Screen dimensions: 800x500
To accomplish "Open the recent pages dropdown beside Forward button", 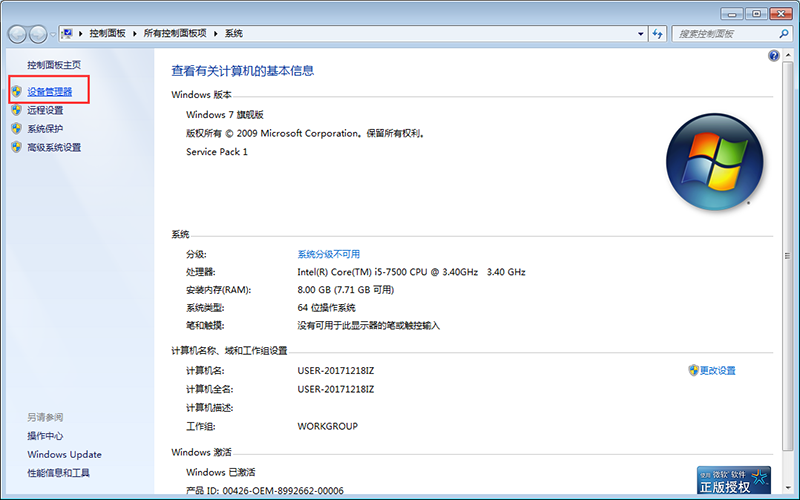I will point(53,34).
